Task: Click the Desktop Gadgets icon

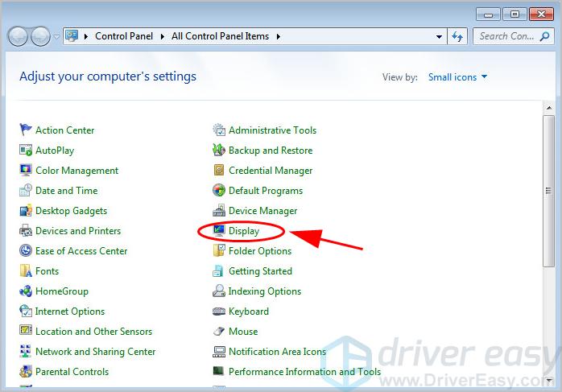Action: pos(26,210)
